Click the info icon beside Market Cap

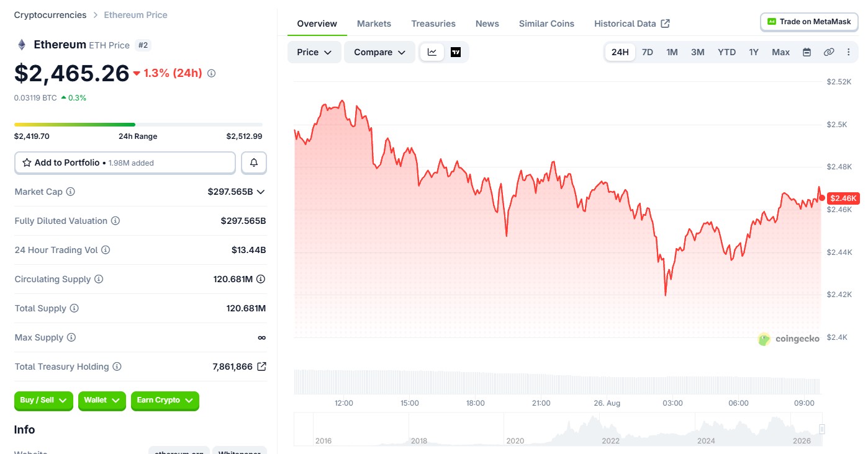pyautogui.click(x=70, y=192)
